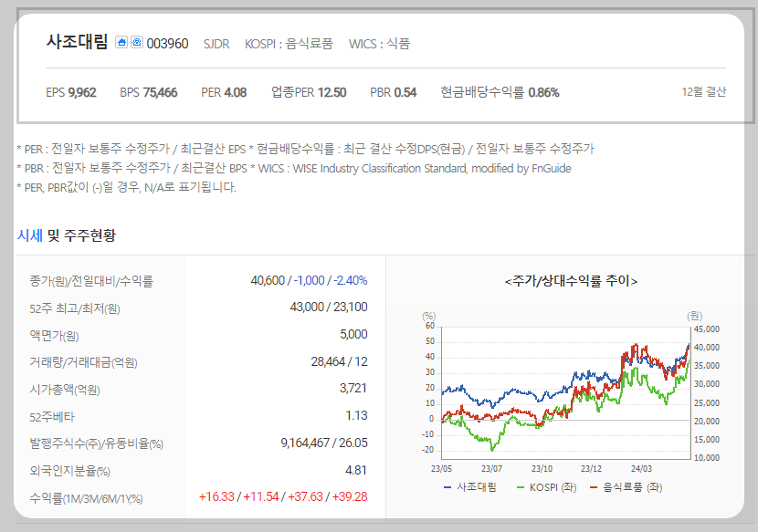Click the market cap 3,721 value
The height and width of the screenshot is (532, 758).
tap(353, 389)
